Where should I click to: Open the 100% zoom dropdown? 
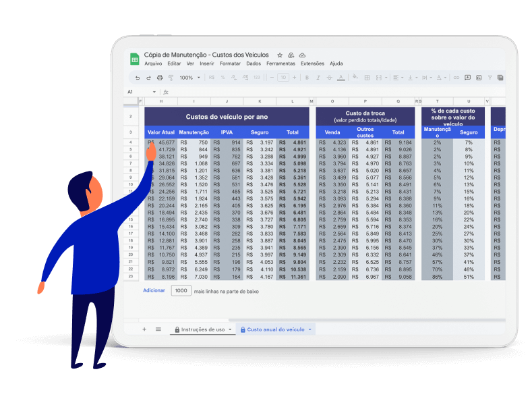pos(189,78)
